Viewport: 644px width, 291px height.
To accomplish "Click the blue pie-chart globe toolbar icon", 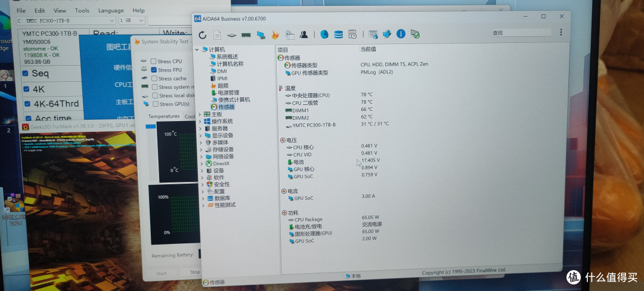I will tap(324, 35).
